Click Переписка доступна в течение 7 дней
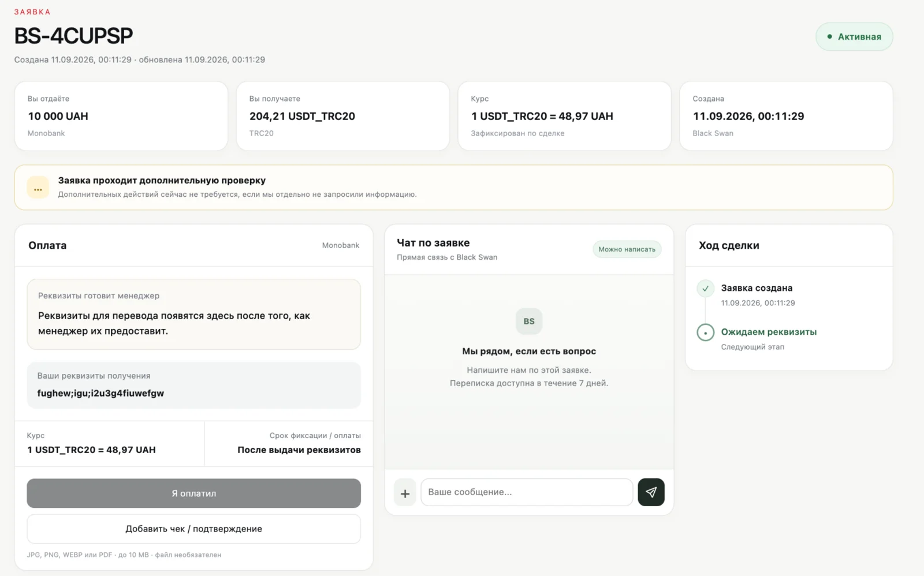924x576 pixels. pyautogui.click(x=529, y=383)
